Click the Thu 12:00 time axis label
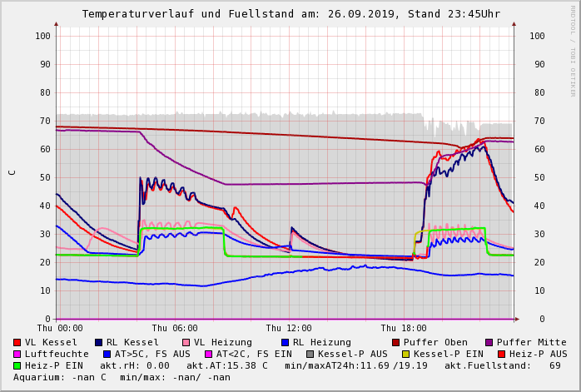The image size is (581, 392). 289,328
